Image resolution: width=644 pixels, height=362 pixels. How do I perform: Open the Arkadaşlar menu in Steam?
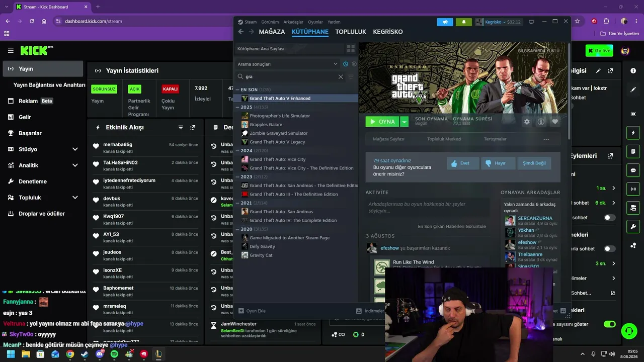tap(293, 22)
